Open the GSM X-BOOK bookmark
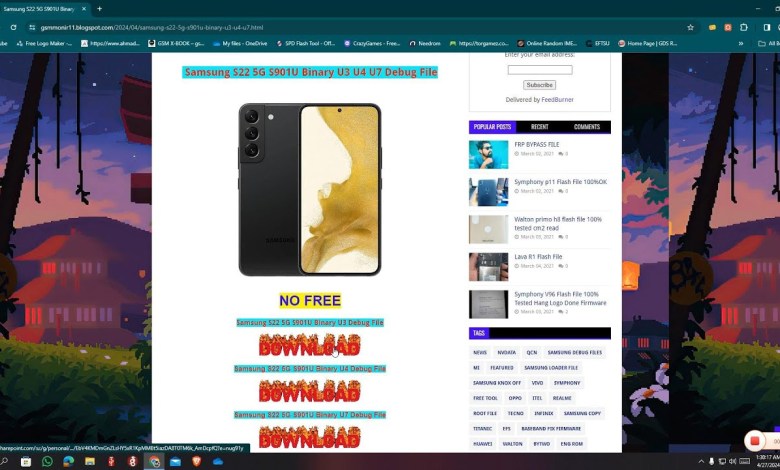 (176, 43)
